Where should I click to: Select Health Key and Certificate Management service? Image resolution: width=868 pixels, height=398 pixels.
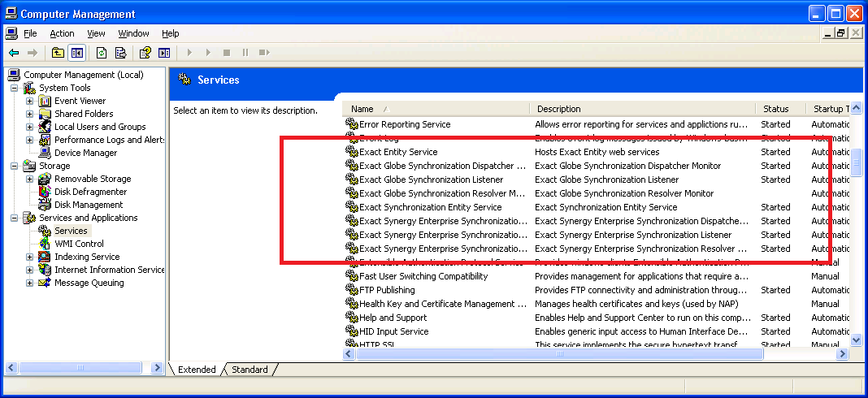click(443, 303)
